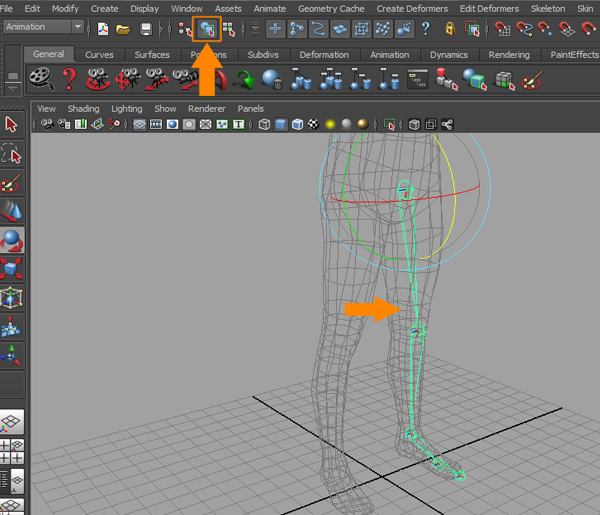Image resolution: width=600 pixels, height=515 pixels.
Task: Click the film reel shelf icon
Action: pyautogui.click(x=41, y=79)
